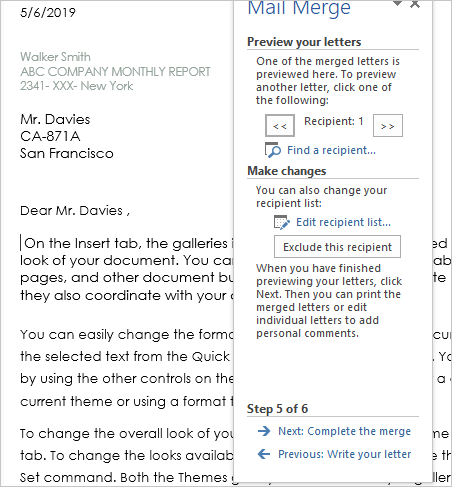This screenshot has height=487, width=452.
Task: Open the Mail Merge pane options dropdown arrow
Action: 397,3
